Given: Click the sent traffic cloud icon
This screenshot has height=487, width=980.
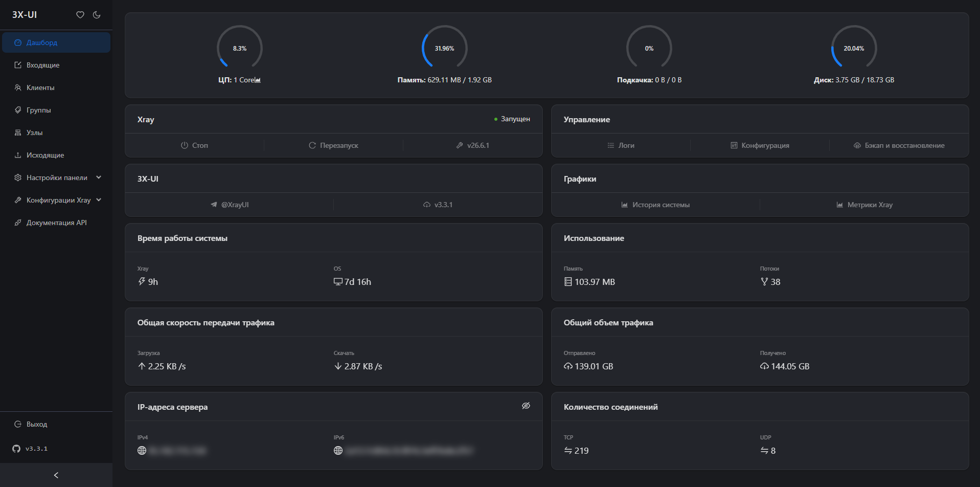Looking at the screenshot, I should click(x=568, y=366).
